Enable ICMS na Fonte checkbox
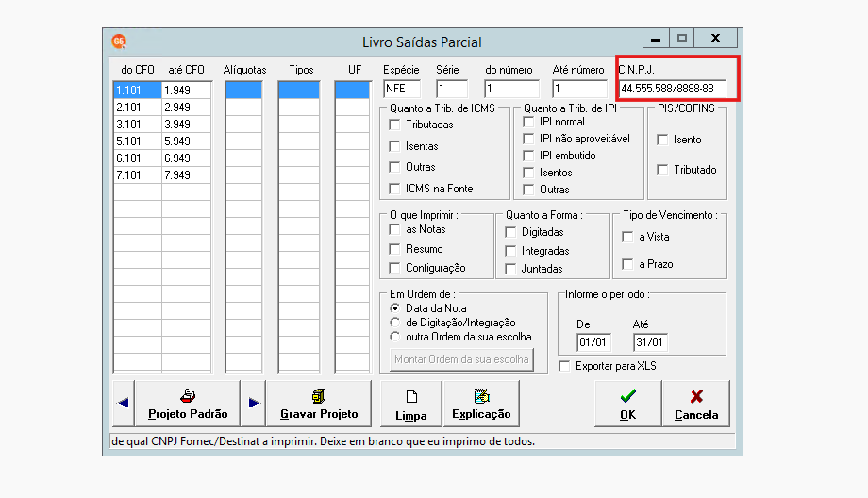 pos(394,189)
